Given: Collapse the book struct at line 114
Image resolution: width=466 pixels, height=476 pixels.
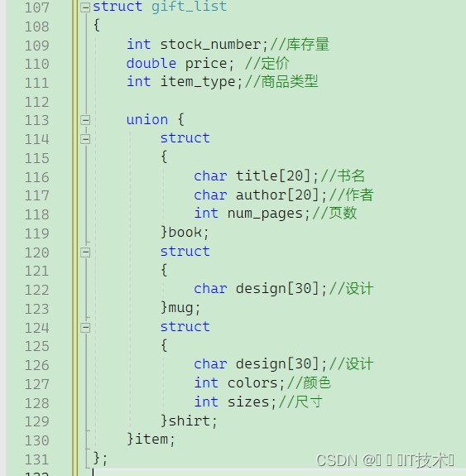Looking at the screenshot, I should pyautogui.click(x=85, y=139).
